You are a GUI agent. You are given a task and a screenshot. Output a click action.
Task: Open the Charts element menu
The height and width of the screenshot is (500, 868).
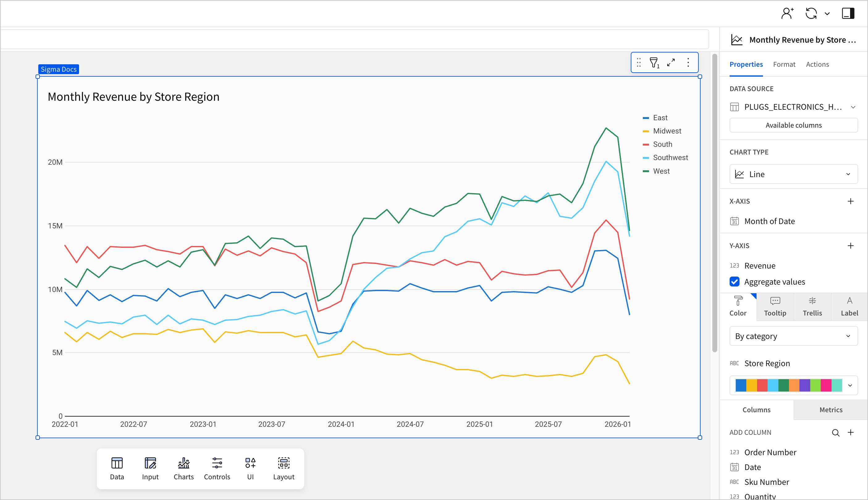183,468
